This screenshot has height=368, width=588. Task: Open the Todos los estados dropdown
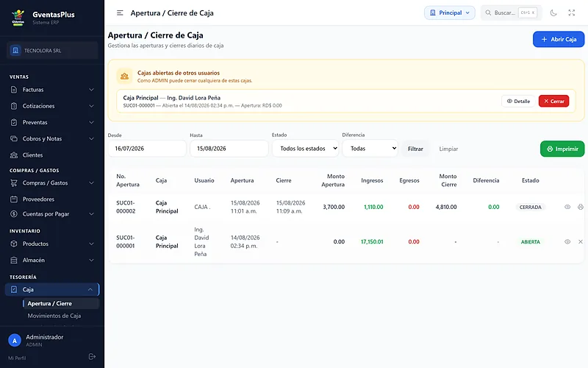point(305,149)
